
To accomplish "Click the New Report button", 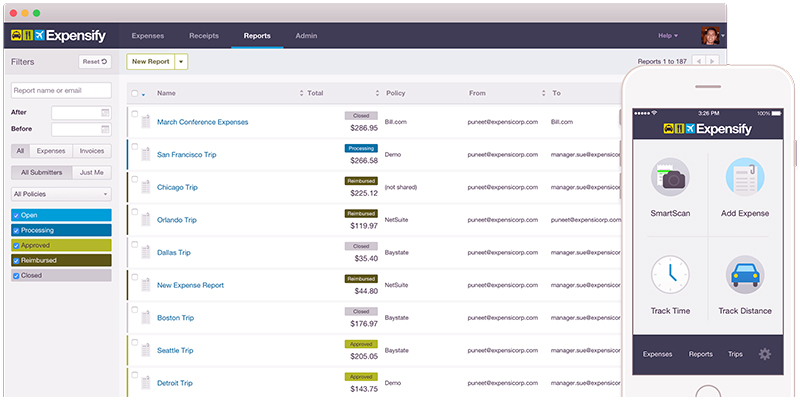I will click(151, 62).
